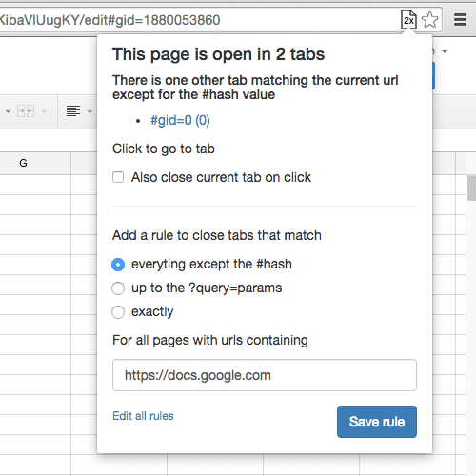
Task: Click the horizontal align text icon
Action: pos(73,111)
